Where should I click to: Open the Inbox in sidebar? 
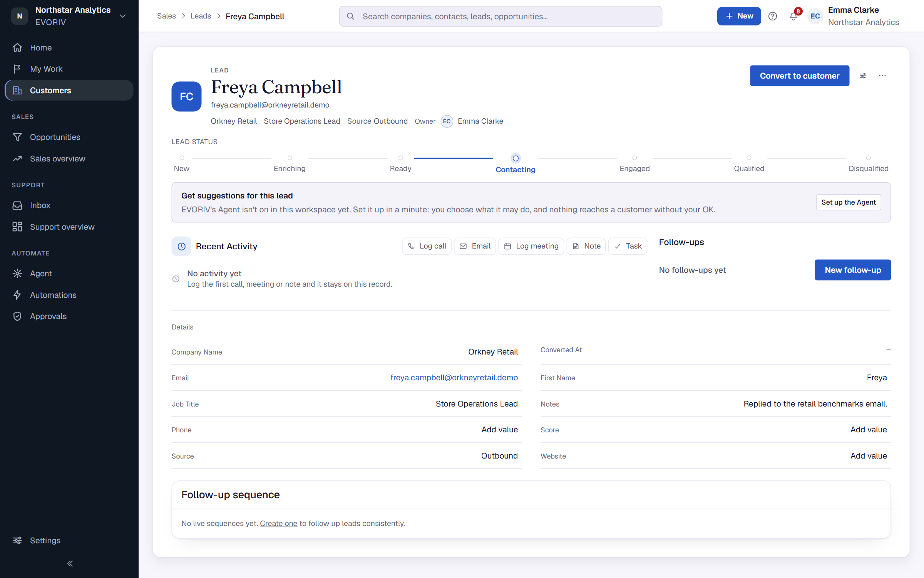(69, 205)
